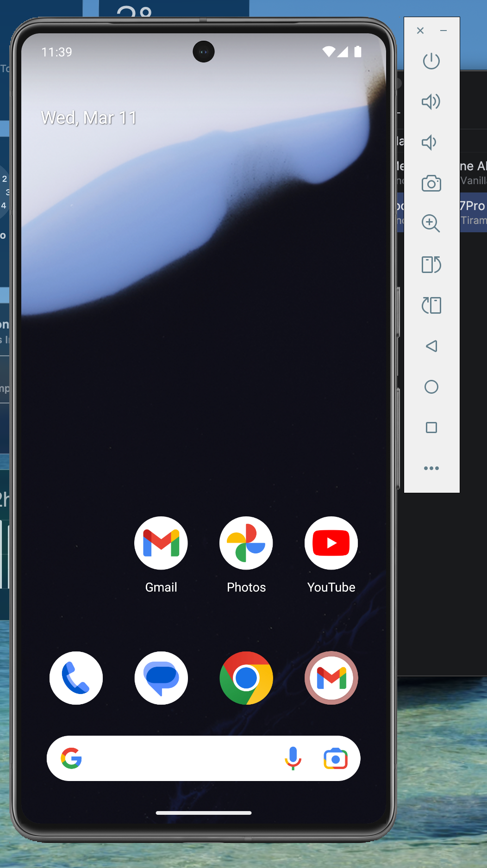Tap the gesture navigation pill

coord(204,813)
